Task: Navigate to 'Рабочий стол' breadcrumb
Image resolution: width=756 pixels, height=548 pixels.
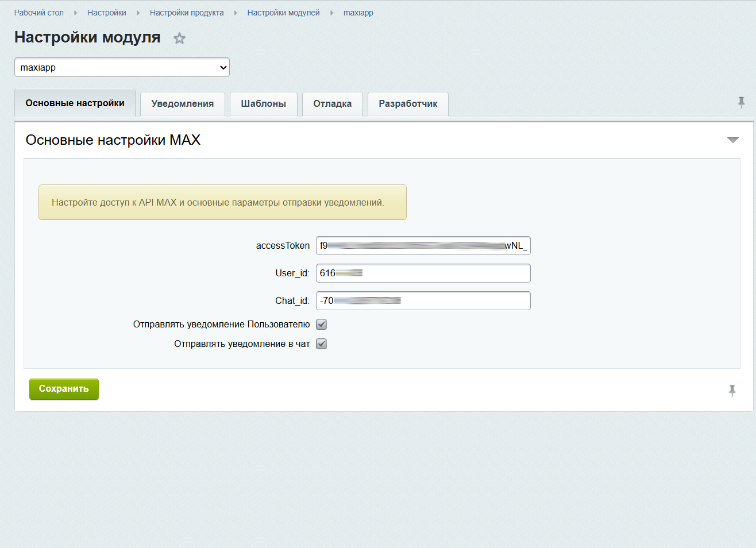Action: [x=39, y=13]
